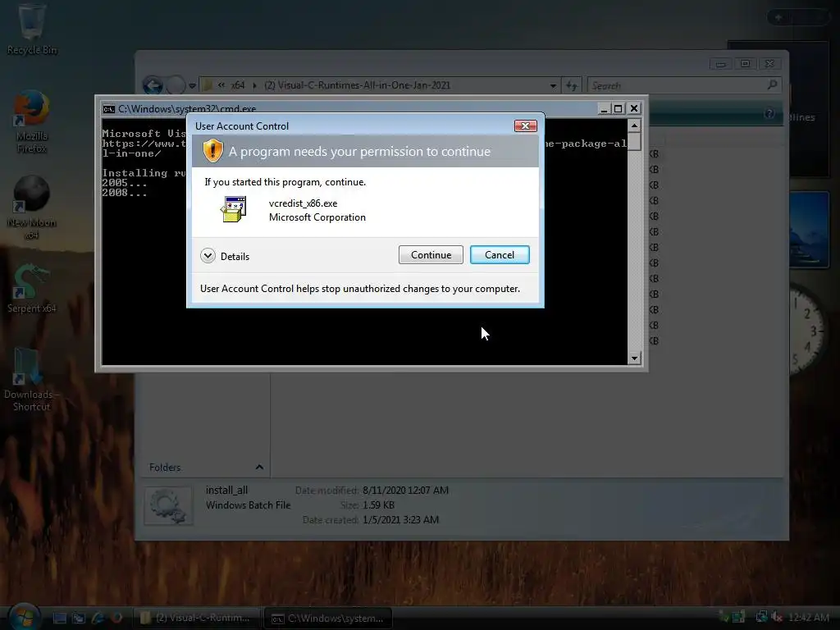Click the cmd.exe window title bar icon
This screenshot has height=630, width=840.
tap(109, 109)
